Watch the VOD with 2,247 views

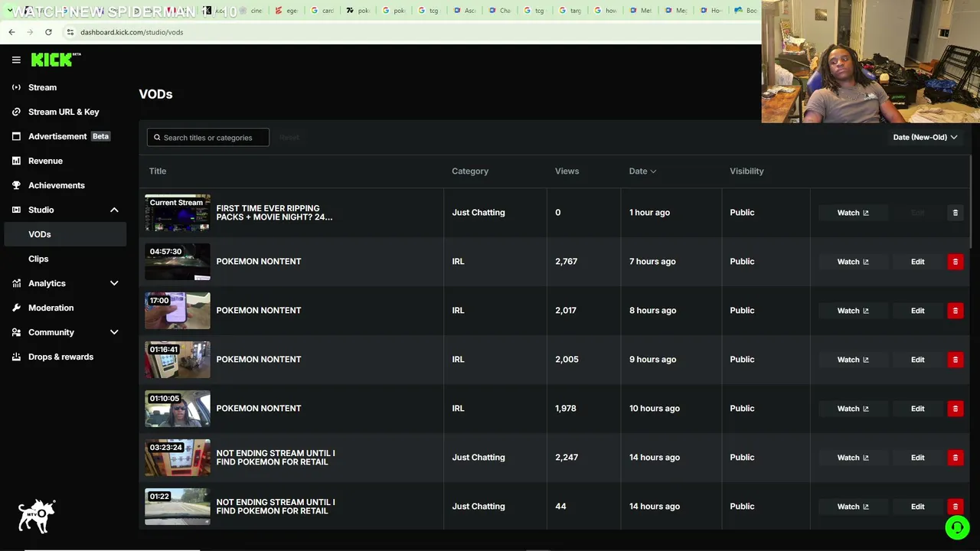point(853,458)
